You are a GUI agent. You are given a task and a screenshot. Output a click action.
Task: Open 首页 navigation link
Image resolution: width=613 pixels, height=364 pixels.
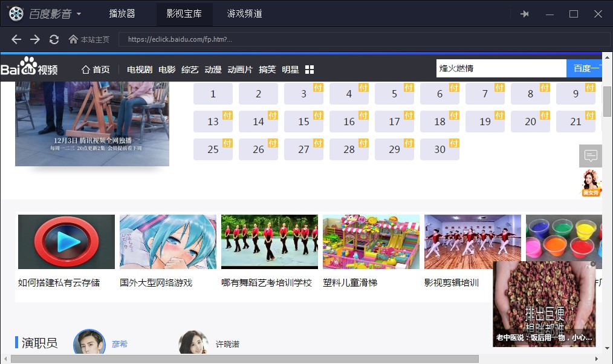tap(96, 70)
